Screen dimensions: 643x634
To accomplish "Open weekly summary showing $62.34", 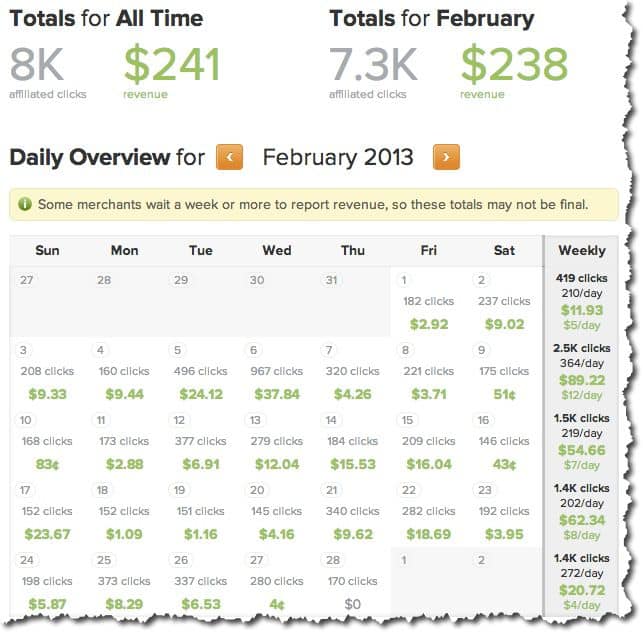I will tap(581, 511).
